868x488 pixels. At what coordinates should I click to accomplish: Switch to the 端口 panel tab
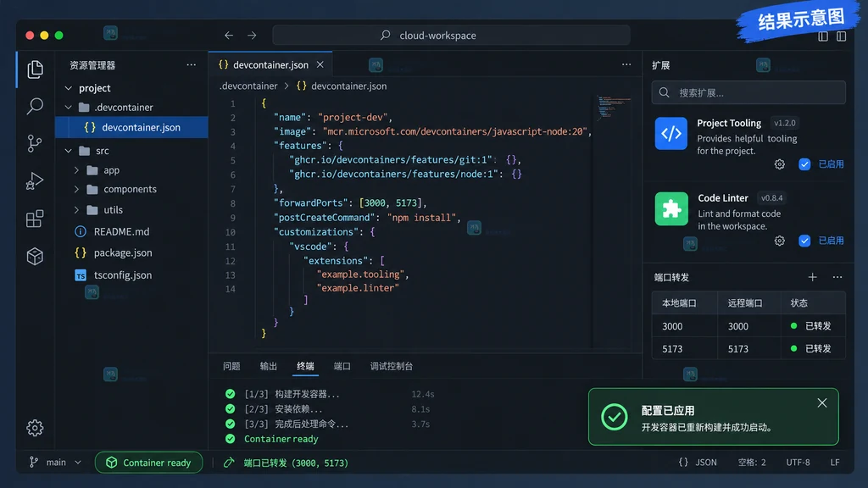pos(342,366)
